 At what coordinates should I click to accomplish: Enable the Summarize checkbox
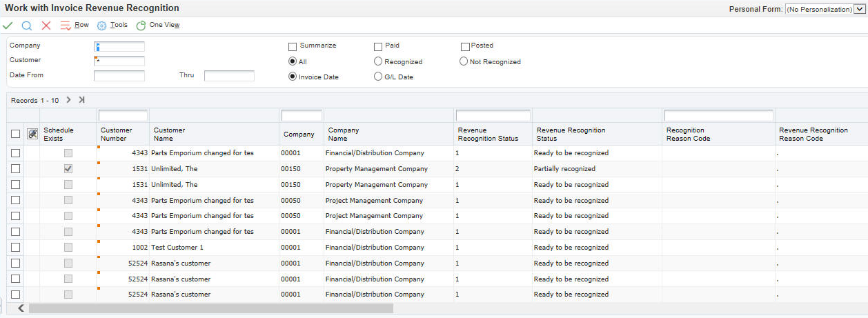coord(293,46)
